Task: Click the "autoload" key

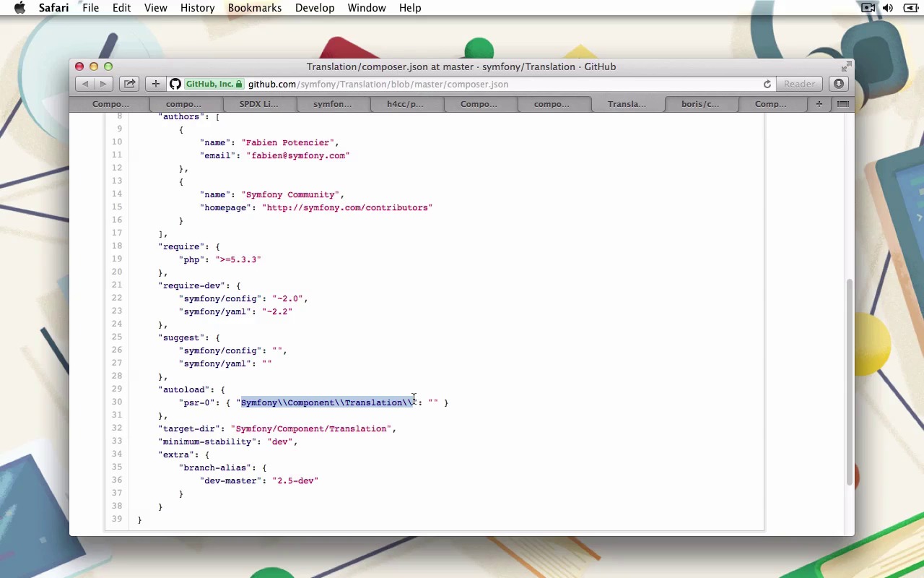Action: click(x=184, y=389)
